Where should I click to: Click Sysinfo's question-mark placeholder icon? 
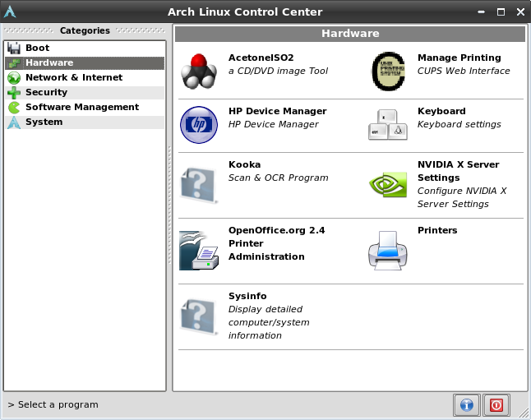(199, 316)
